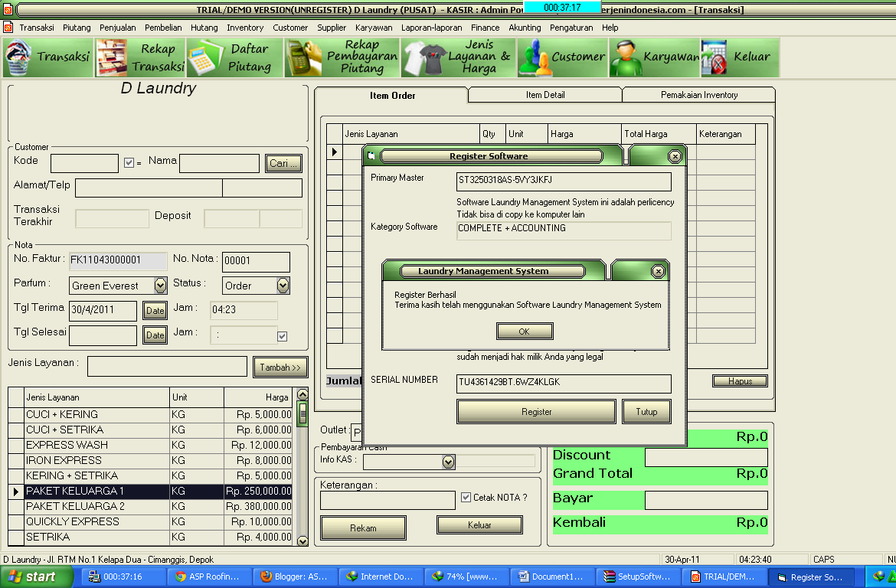Open the Transaksi toolbar icon
Viewport: 896px width, 588px height.
(46, 57)
